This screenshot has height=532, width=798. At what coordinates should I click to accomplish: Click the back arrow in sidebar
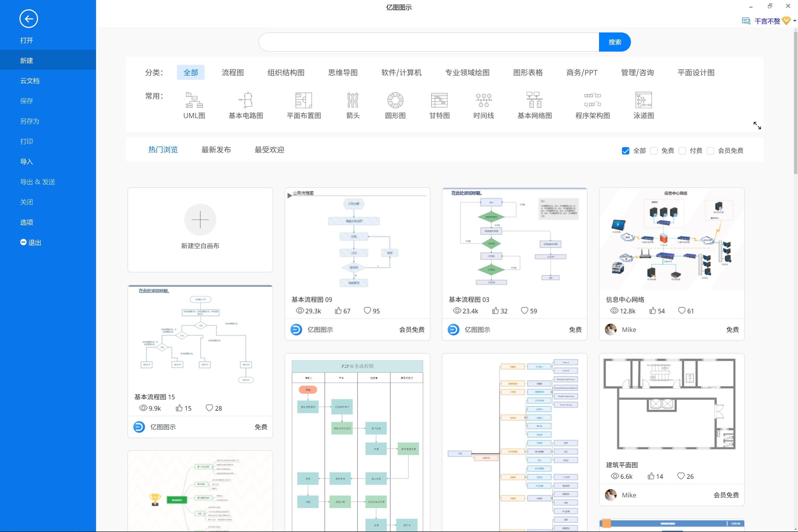point(28,19)
